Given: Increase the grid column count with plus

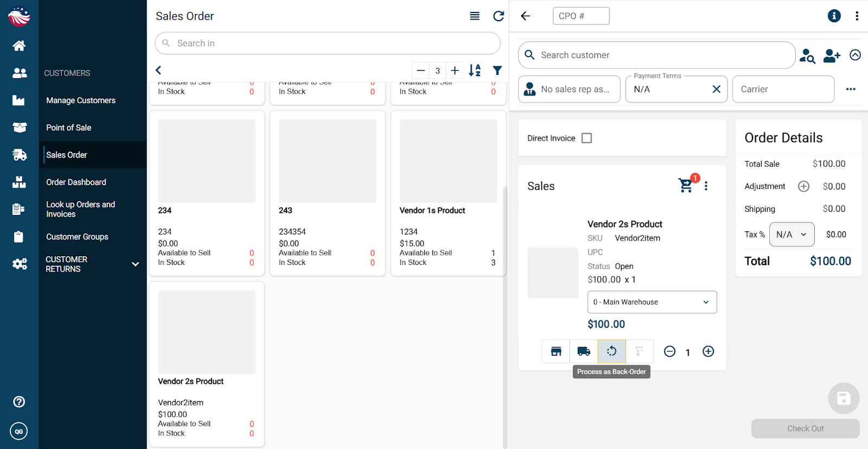Looking at the screenshot, I should click(455, 70).
